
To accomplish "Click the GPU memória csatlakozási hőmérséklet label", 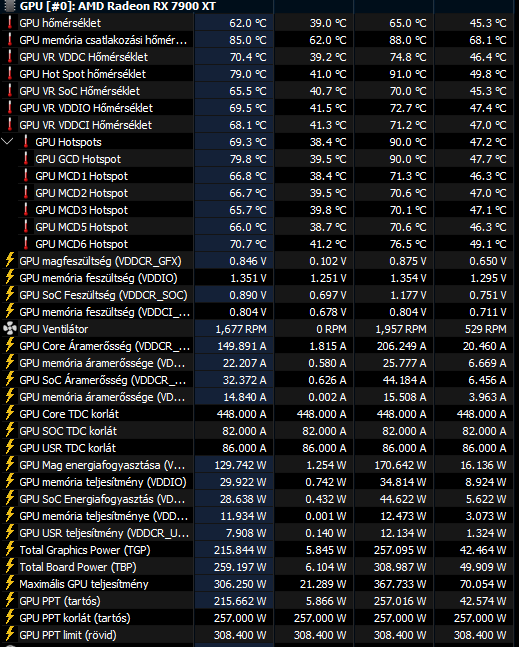I will pos(103,40).
